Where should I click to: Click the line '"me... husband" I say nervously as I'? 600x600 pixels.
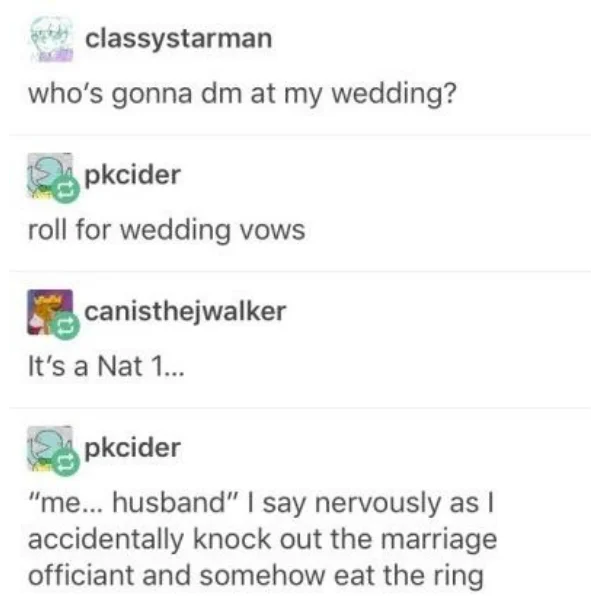tap(261, 504)
